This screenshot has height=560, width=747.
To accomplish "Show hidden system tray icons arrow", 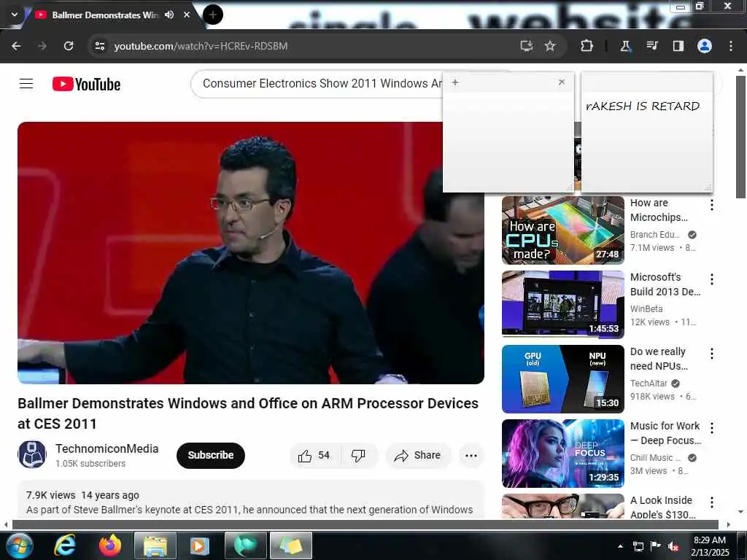I will 620,546.
